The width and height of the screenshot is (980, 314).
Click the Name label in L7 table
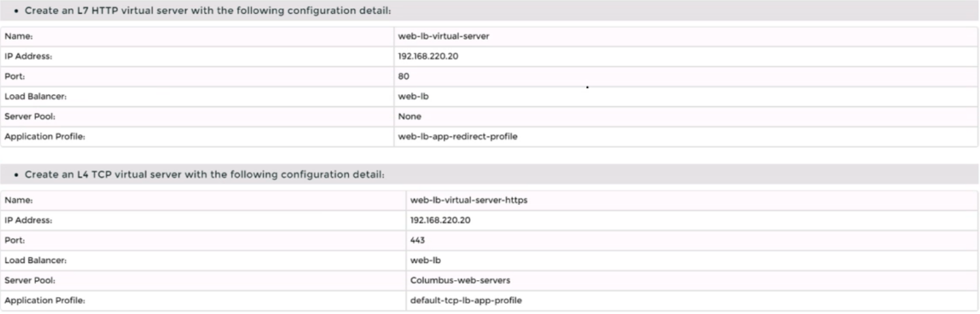coord(15,37)
